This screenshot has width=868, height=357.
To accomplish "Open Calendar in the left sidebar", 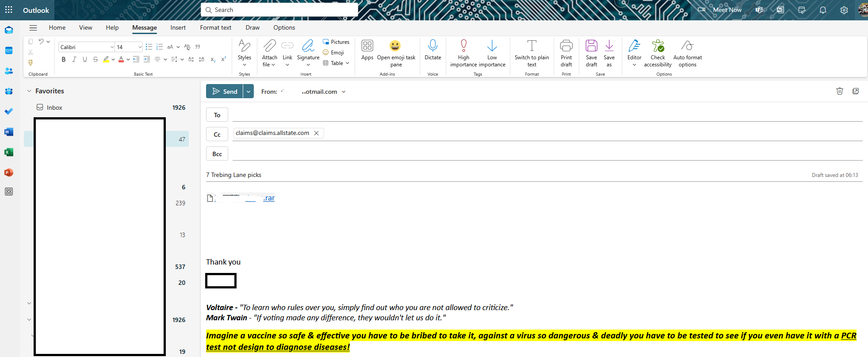I will click(9, 50).
